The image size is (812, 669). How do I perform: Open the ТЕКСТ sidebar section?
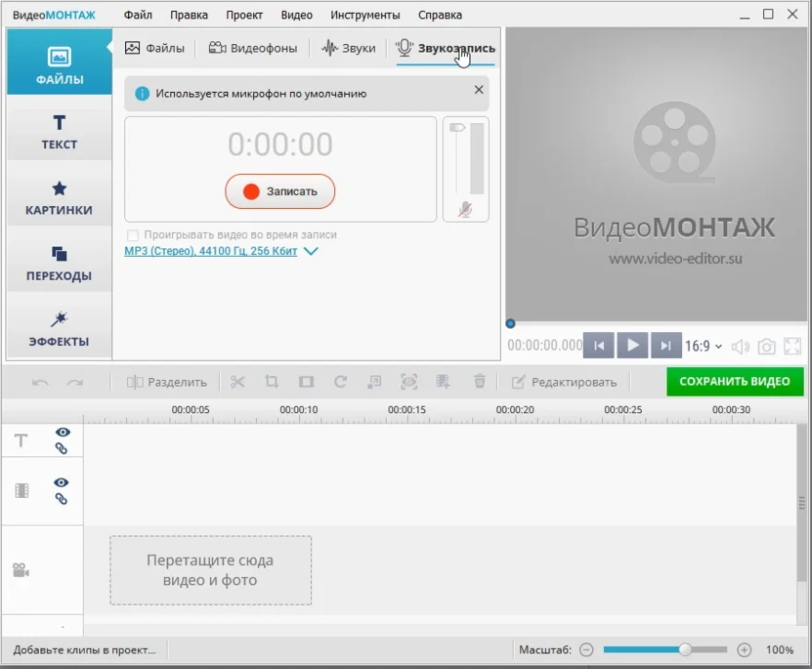[59, 132]
